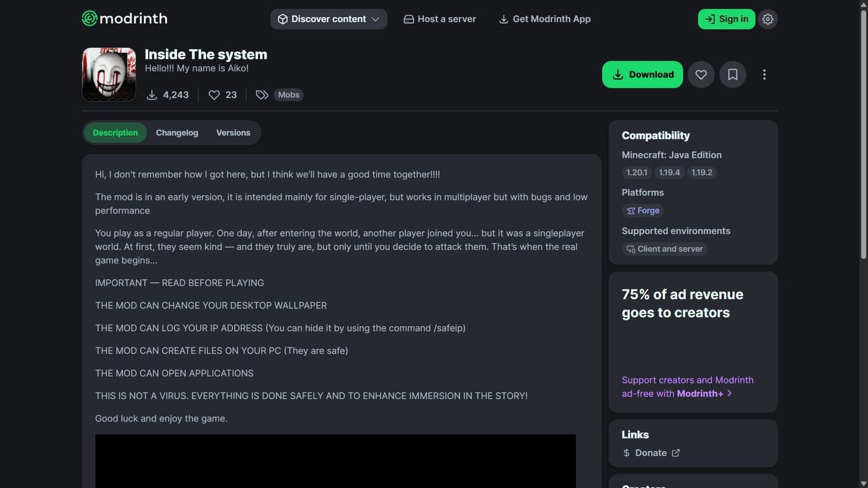868x488 pixels.
Task: Open settings via the gear icon
Action: [768, 18]
